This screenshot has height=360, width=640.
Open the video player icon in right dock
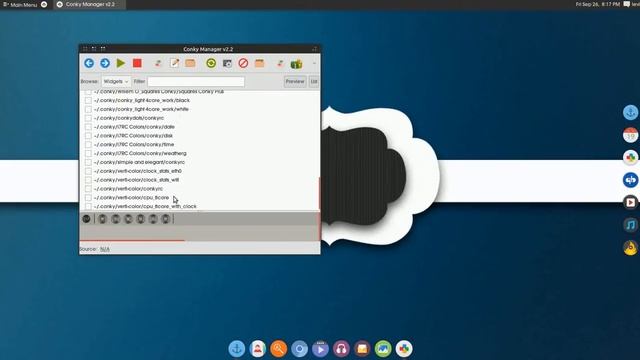click(x=630, y=202)
